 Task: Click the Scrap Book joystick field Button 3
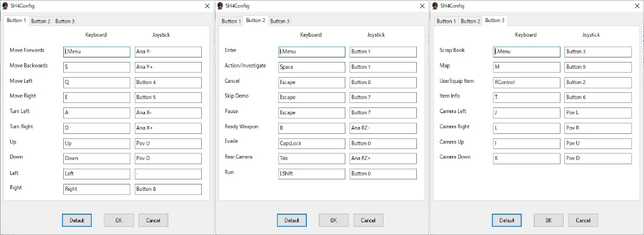pos(598,52)
